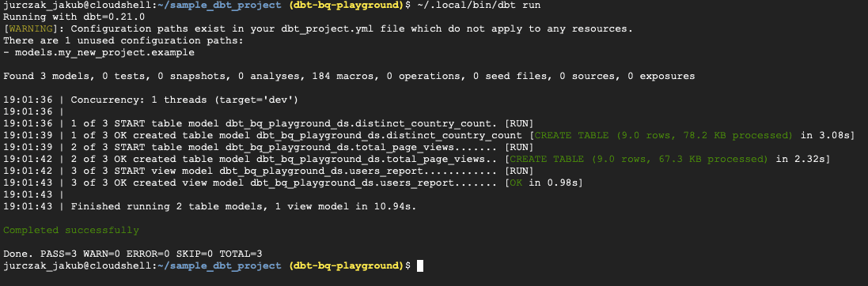Click '1 of 3 OK created table model' line
This screenshot has width=868, height=286.
point(429,136)
